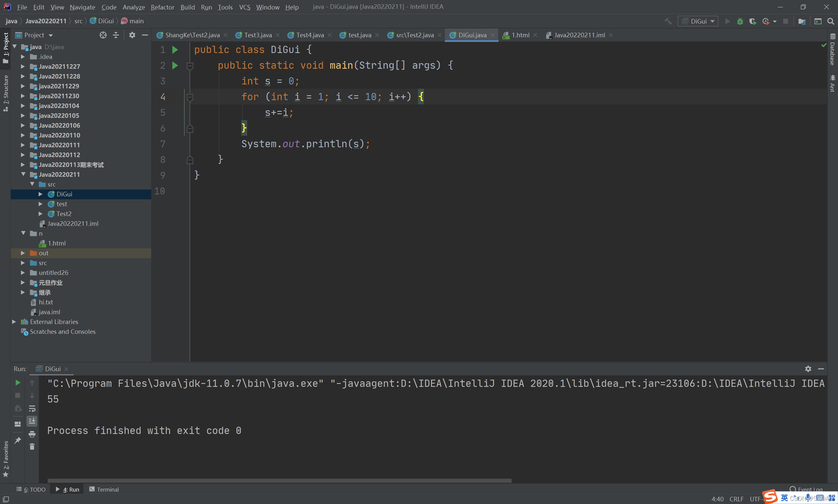This screenshot has width=838, height=504.
Task: Toggle the Favorites side panel
Action: [6, 459]
